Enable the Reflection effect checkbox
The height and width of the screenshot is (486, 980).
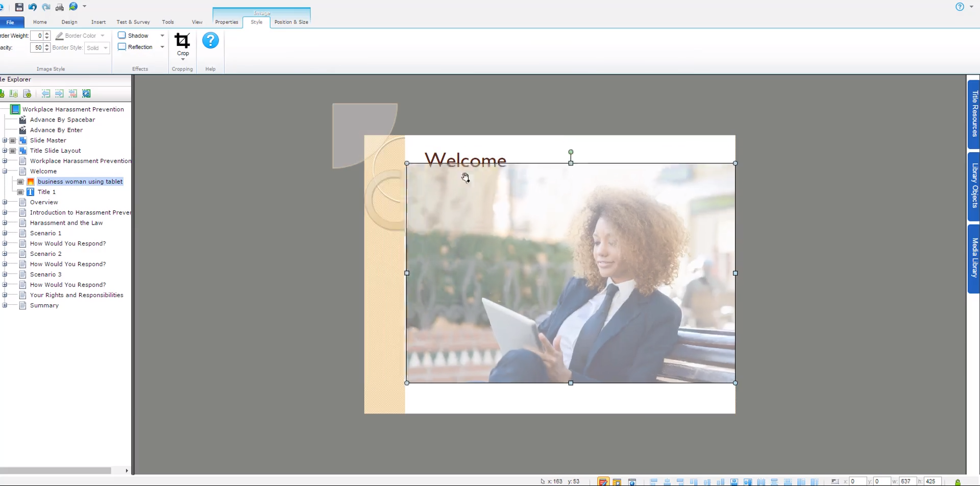(x=122, y=46)
